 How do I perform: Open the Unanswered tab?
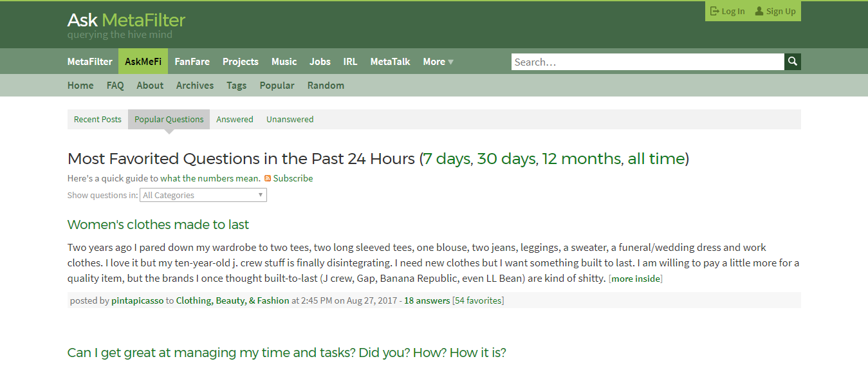[290, 119]
